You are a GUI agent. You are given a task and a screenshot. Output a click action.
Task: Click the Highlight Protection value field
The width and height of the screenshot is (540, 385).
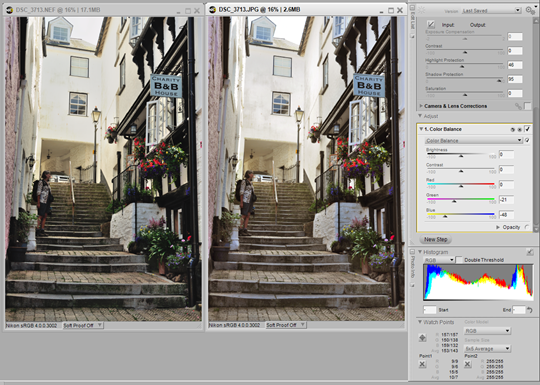point(515,65)
